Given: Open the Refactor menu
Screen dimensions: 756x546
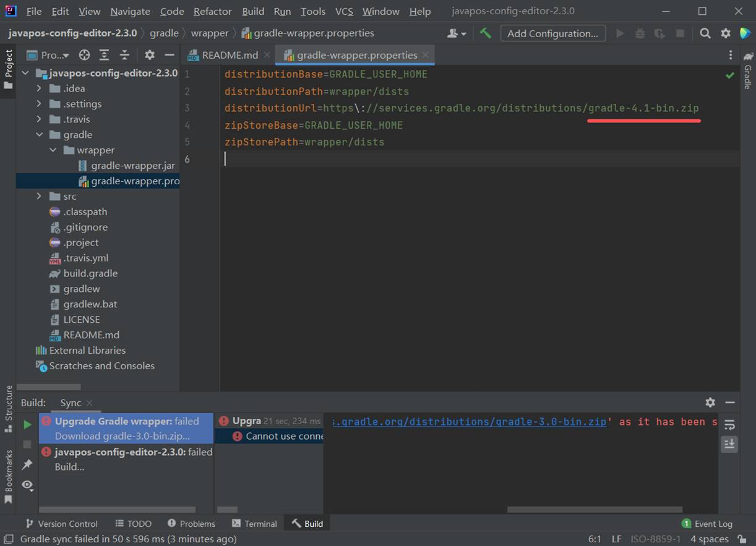Looking at the screenshot, I should point(213,11).
